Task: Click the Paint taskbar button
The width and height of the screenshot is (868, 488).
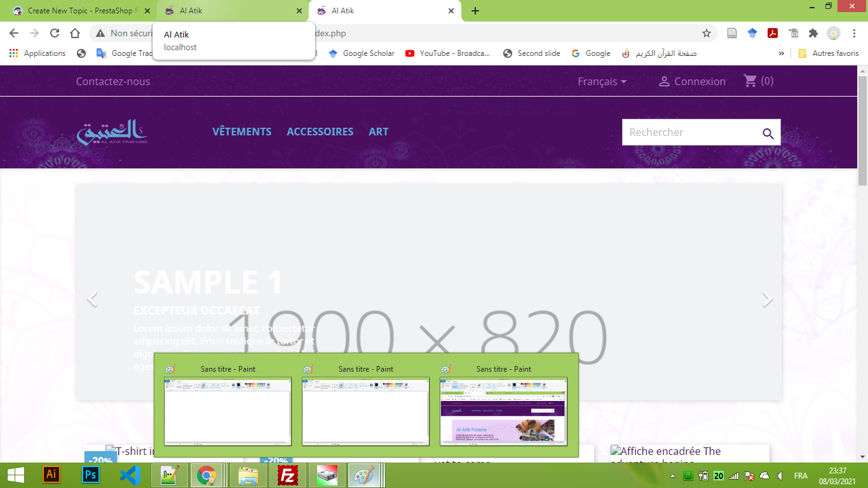Action: coord(365,475)
